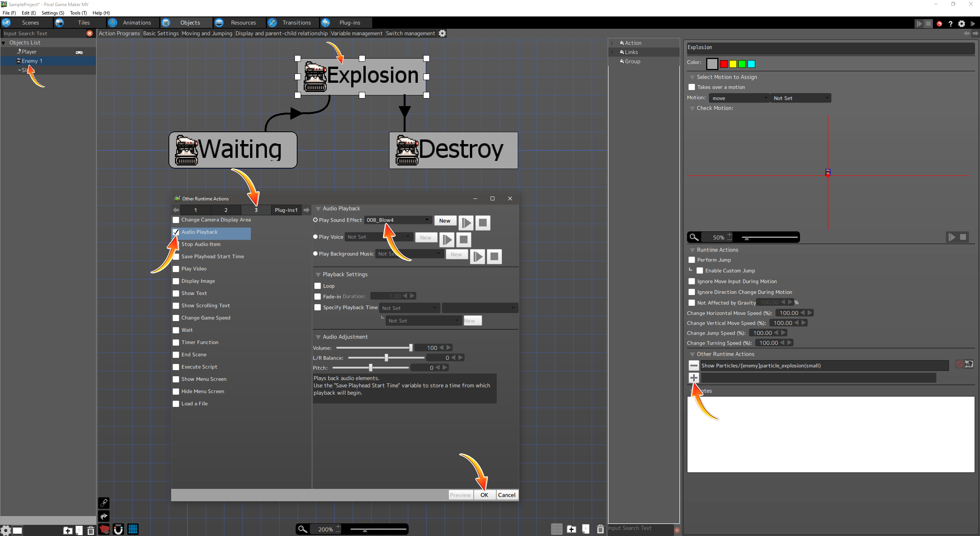Select the Play Voice radio button
Image resolution: width=980 pixels, height=536 pixels.
316,237
